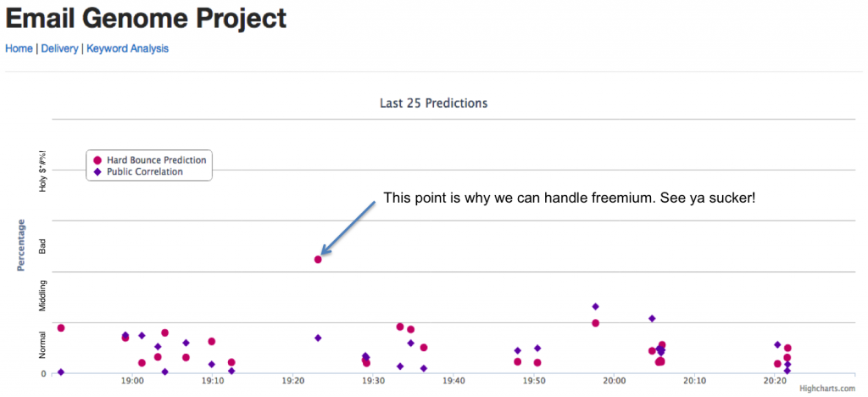Open the Delivery page link
Image resolution: width=868 pixels, height=397 pixels.
[59, 48]
